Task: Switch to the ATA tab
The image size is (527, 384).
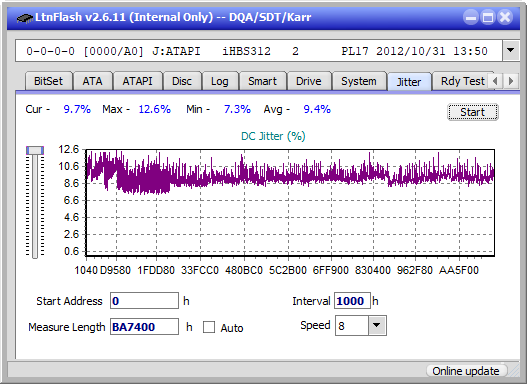Action: pyautogui.click(x=92, y=81)
